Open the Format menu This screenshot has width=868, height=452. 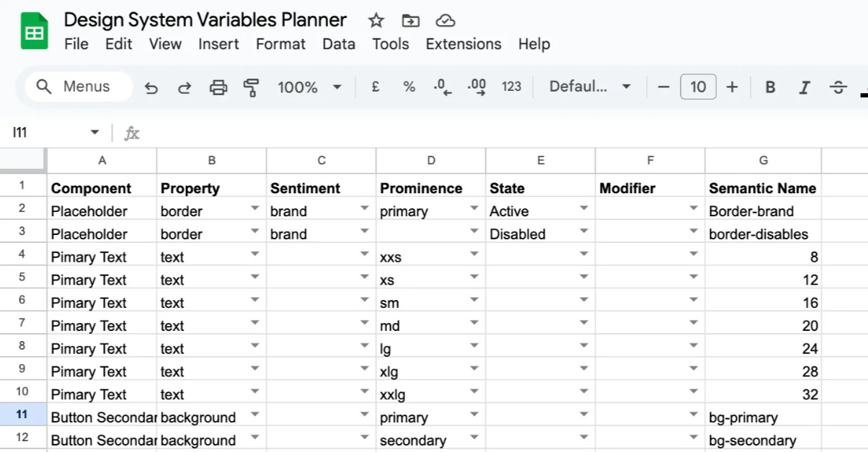click(280, 44)
